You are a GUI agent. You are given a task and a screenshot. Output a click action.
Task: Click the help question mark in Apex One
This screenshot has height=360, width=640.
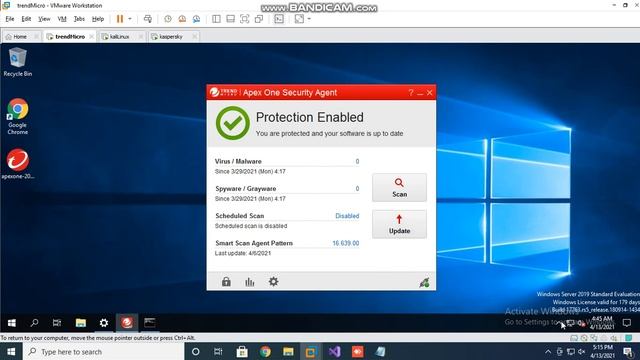pyautogui.click(x=411, y=93)
